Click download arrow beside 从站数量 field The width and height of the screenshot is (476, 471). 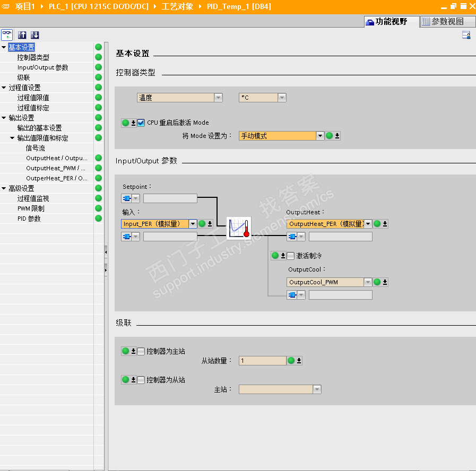coord(299,361)
